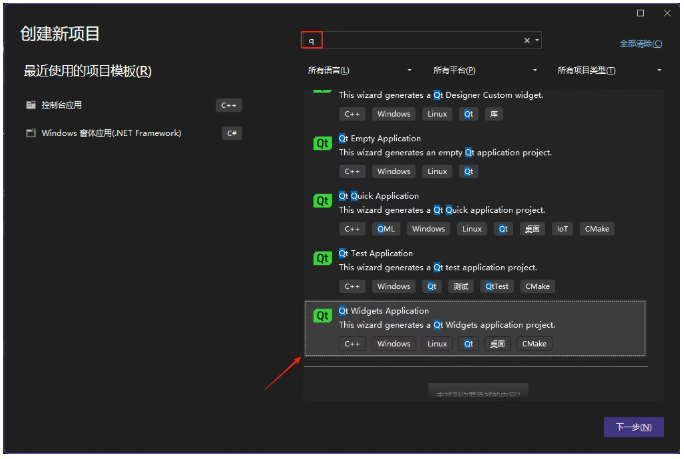Viewport: 684px width, 459px height.
Task: Select the Qt Empty Application template
Action: click(x=475, y=155)
